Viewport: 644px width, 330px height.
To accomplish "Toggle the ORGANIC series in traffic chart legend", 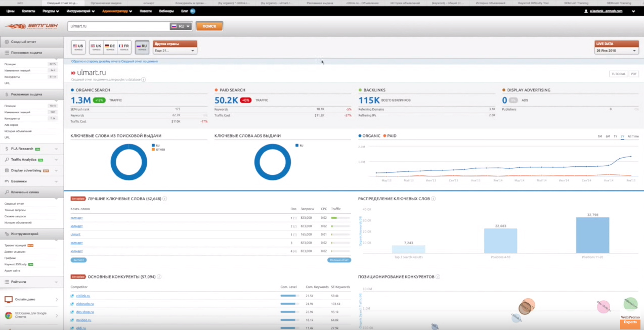I will tap(370, 136).
